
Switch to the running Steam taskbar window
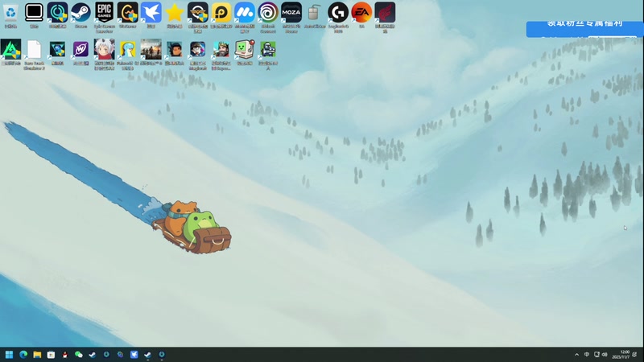(x=148, y=355)
